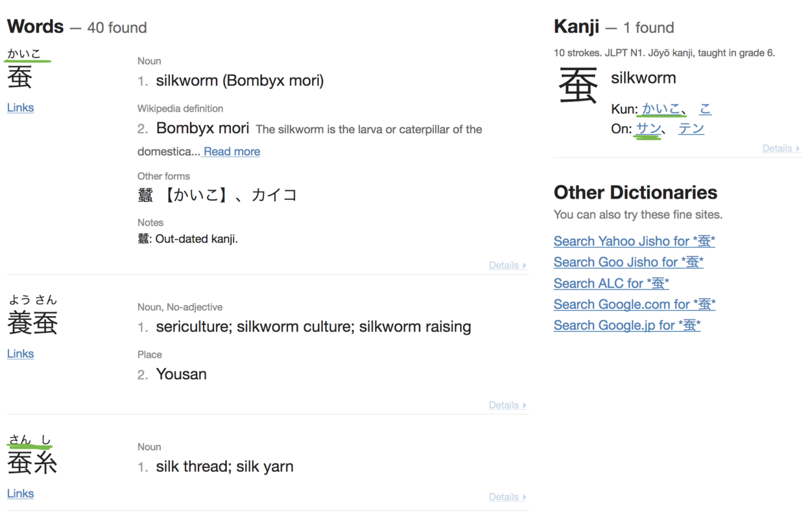This screenshot has height=518, width=812.
Task: Expand Details for the sericulture entry
Action: (507, 405)
